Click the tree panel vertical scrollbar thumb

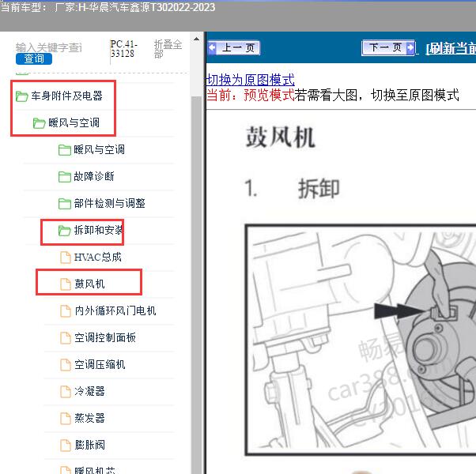click(196, 284)
